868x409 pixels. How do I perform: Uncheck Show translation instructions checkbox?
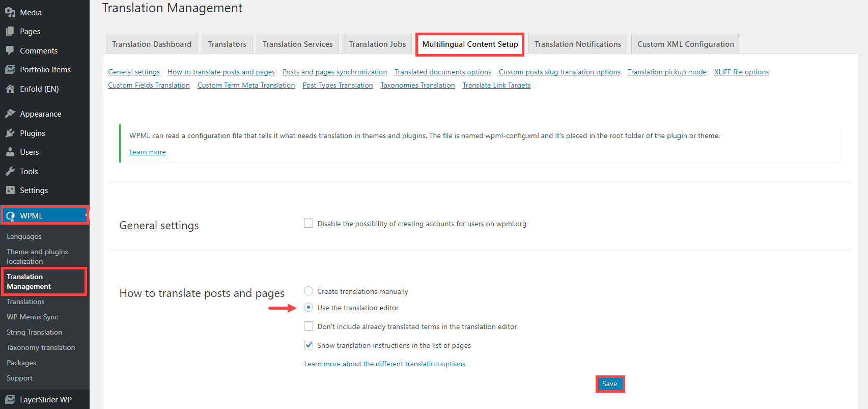pyautogui.click(x=309, y=345)
